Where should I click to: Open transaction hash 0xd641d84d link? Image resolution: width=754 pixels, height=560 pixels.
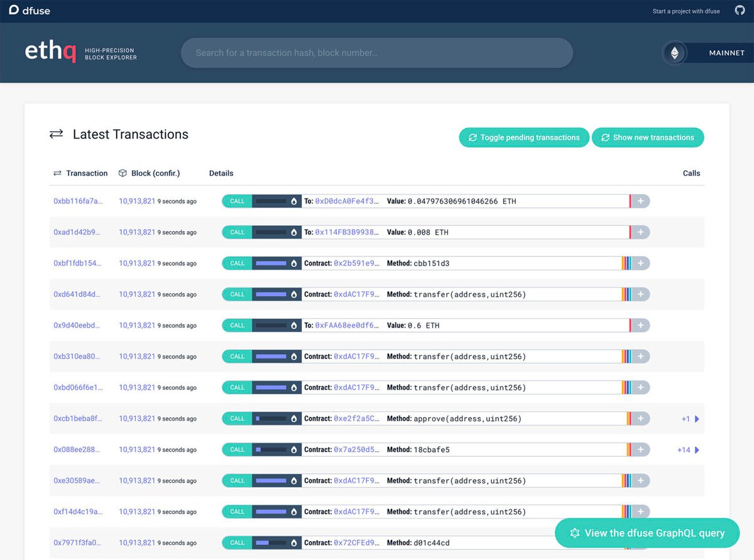coord(77,294)
